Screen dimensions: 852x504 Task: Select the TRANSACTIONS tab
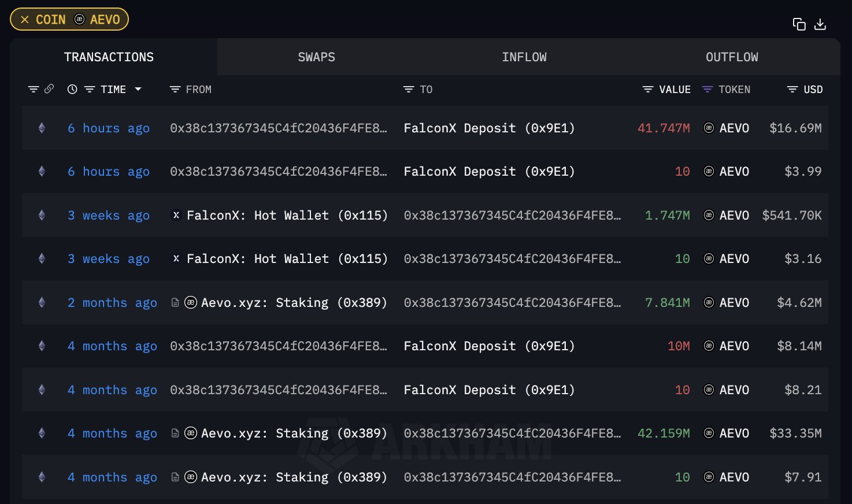click(109, 57)
